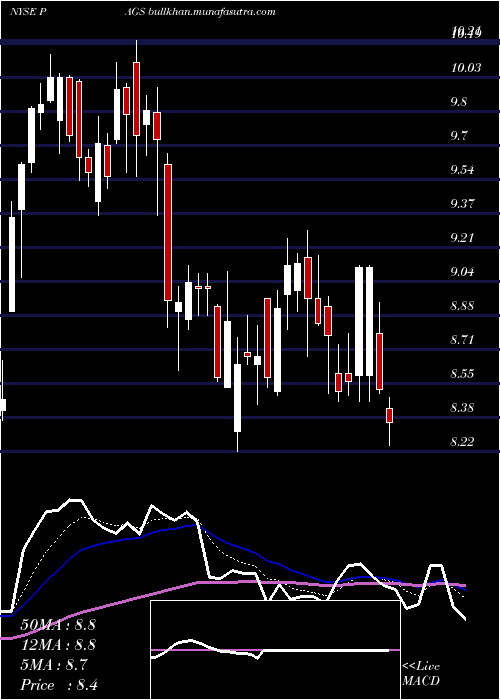
Task: Click the NYSE P ticker label
Action: pyautogui.click(x=29, y=12)
